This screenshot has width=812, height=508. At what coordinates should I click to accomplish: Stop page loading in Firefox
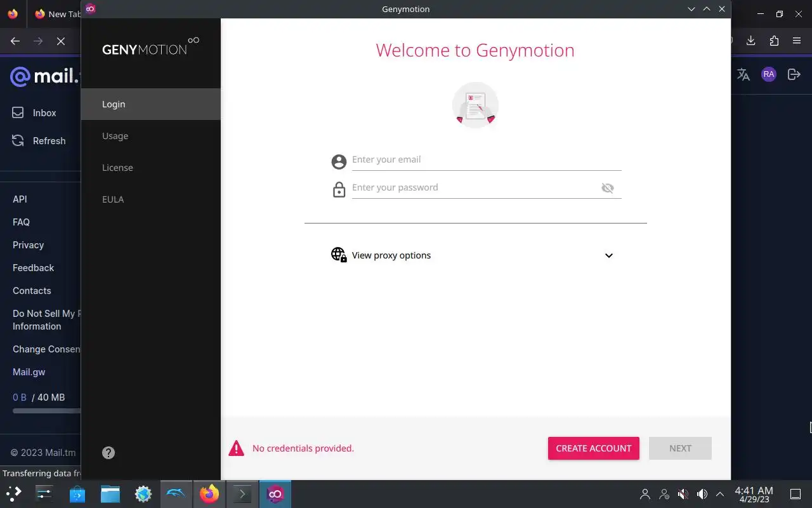tap(61, 41)
